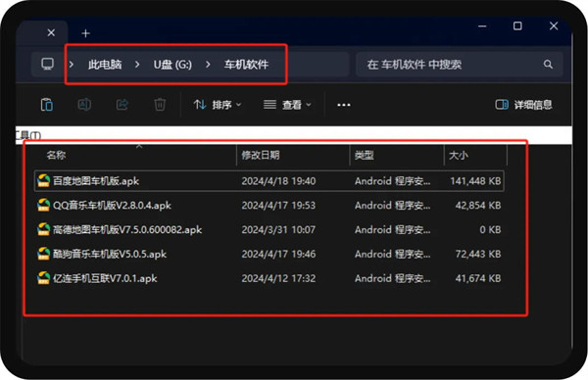Click the monitor icon in address bar
This screenshot has width=588, height=380.
click(x=48, y=64)
